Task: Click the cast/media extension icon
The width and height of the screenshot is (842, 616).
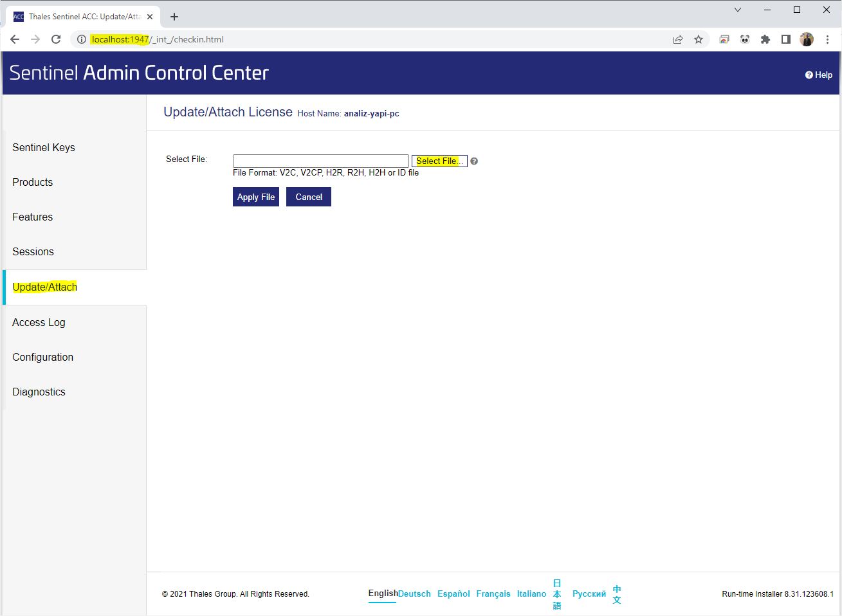Action: 724,39
